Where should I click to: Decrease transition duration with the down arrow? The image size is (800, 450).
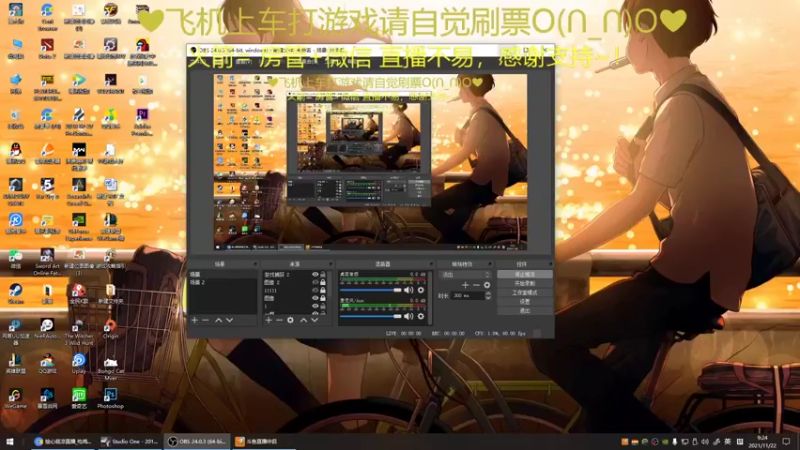coord(488,297)
